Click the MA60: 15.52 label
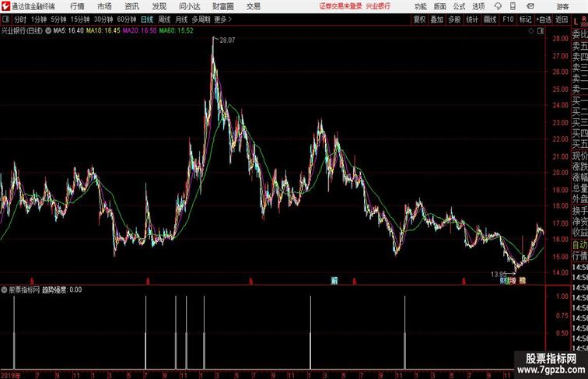 pos(176,31)
